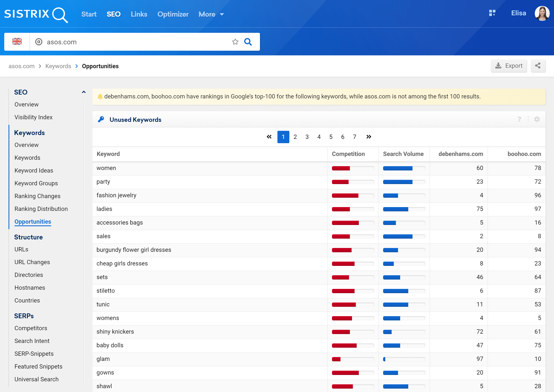Image resolution: width=554 pixels, height=392 pixels.
Task: Click the Export button
Action: pyautogui.click(x=509, y=66)
